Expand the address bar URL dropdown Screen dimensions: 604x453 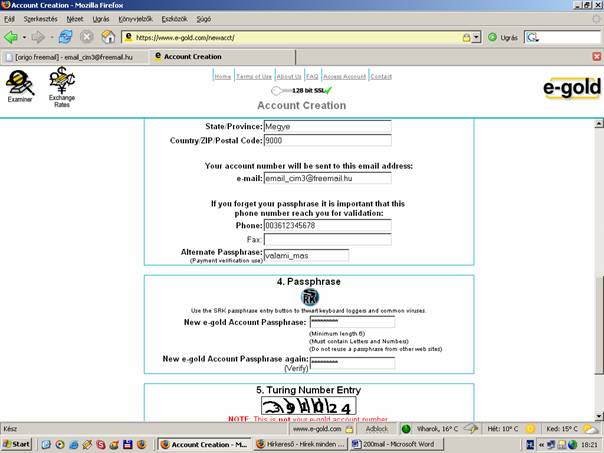tap(477, 37)
